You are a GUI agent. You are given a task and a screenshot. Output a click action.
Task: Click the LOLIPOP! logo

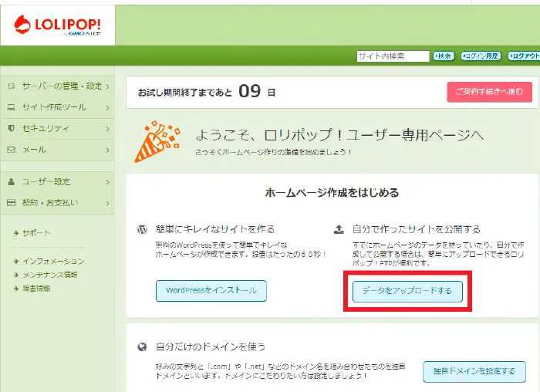tap(58, 25)
